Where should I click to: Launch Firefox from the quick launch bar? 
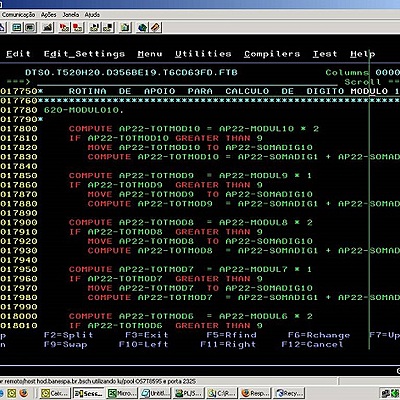[x=24, y=393]
